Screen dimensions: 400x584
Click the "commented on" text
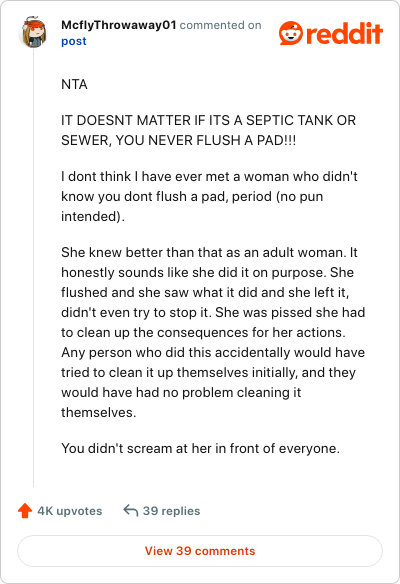tap(220, 25)
